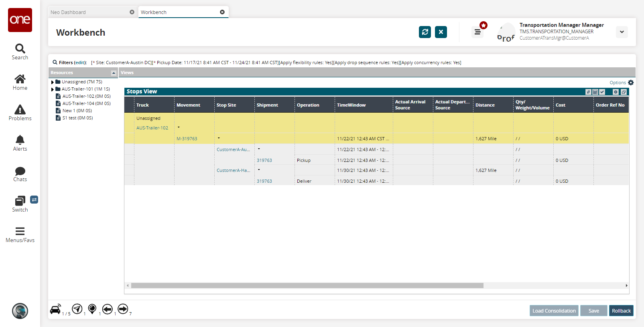Expand the Unassigned (7M 7S) folder
This screenshot has width=644, height=327.
click(x=53, y=82)
